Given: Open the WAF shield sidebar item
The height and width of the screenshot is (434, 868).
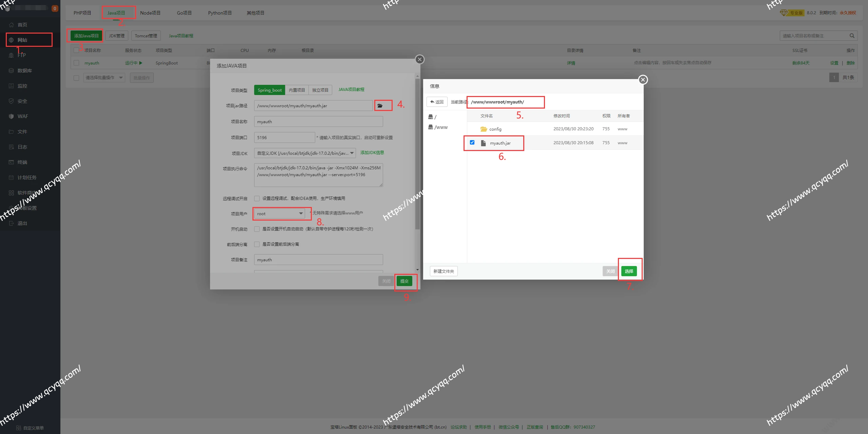Looking at the screenshot, I should 22,116.
